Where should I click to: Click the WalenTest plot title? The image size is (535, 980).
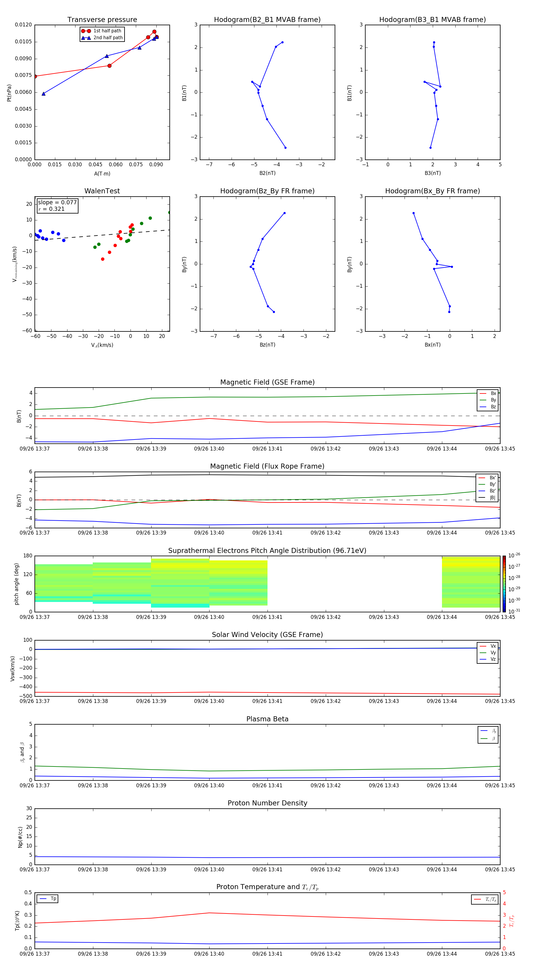click(102, 191)
